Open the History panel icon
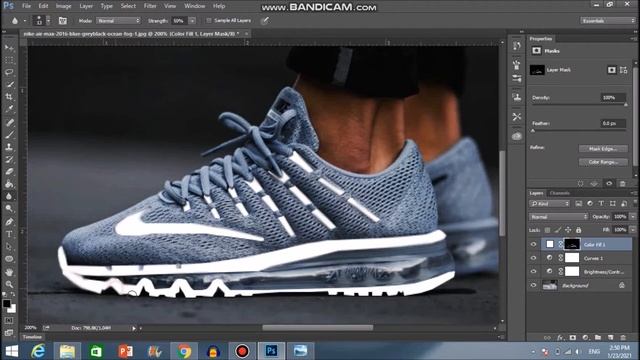The image size is (640, 360). click(517, 46)
